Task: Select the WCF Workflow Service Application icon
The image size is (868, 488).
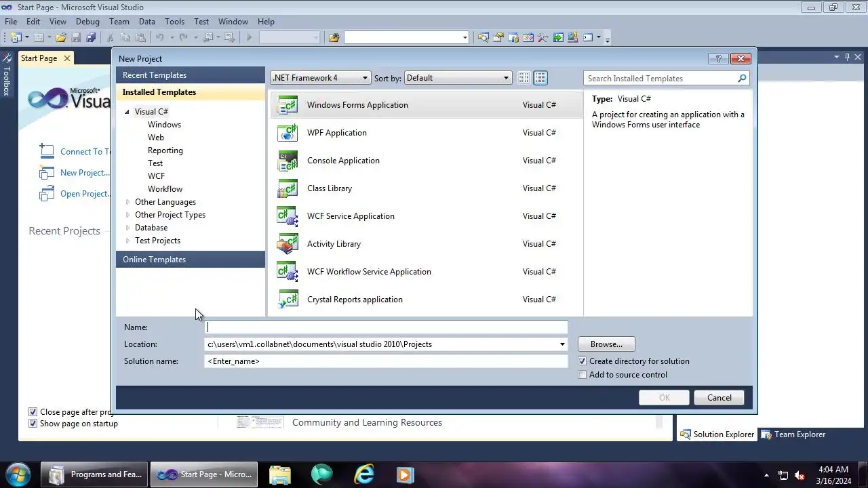Action: (x=288, y=272)
